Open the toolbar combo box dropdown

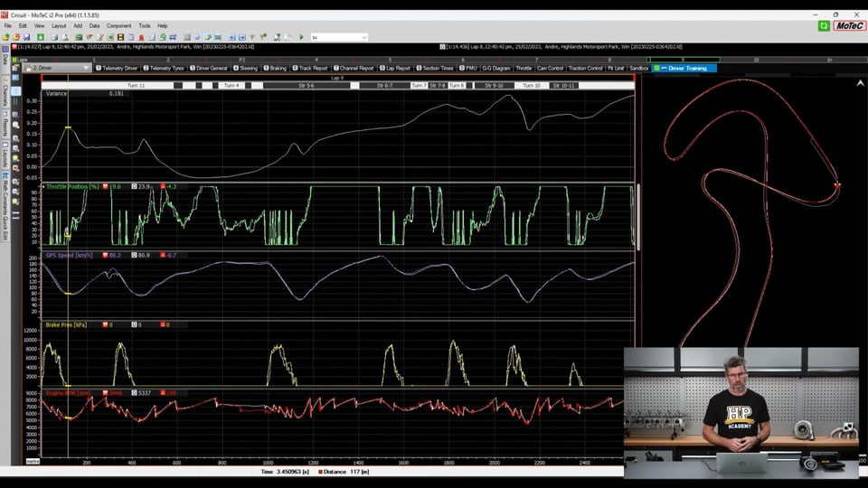[363, 37]
